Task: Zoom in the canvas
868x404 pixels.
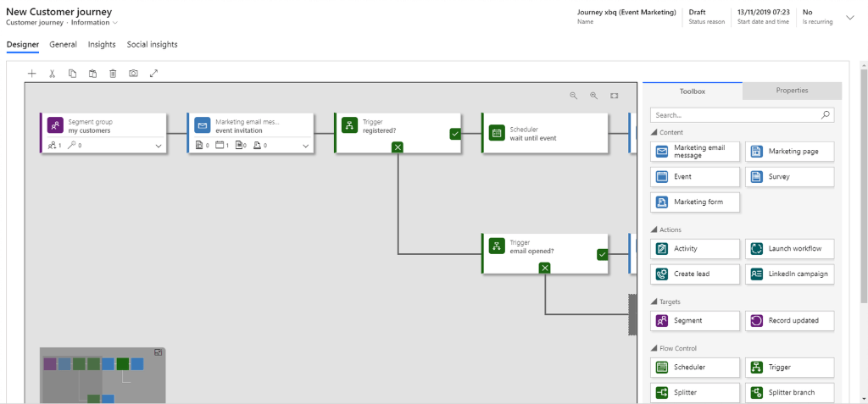Action: (594, 96)
